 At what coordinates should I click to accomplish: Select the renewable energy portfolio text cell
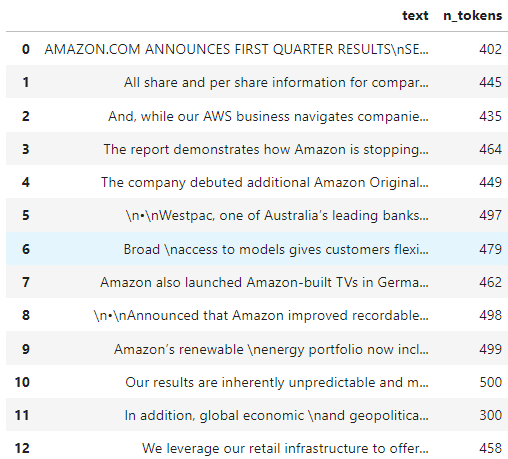coord(271,349)
